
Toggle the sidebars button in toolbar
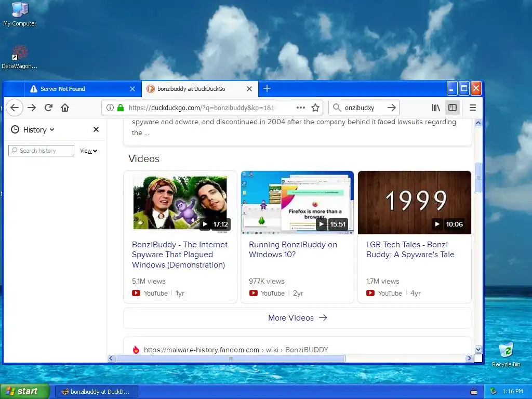(453, 108)
